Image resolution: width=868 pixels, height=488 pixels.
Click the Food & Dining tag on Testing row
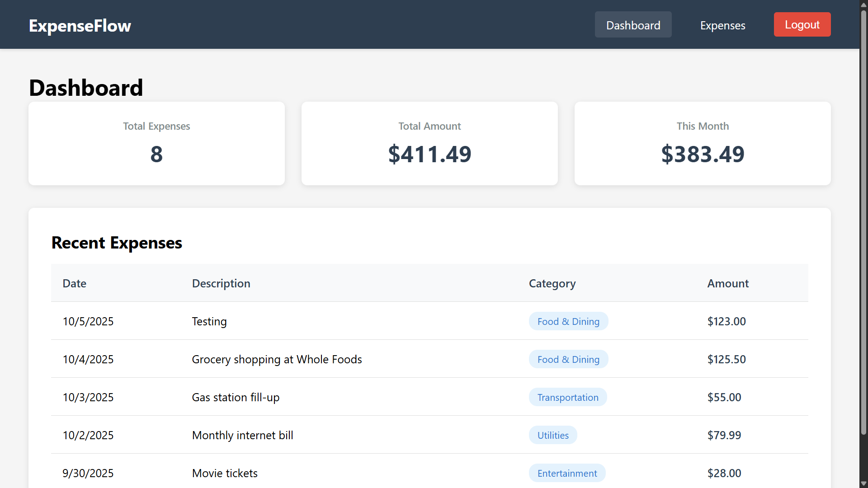(568, 321)
